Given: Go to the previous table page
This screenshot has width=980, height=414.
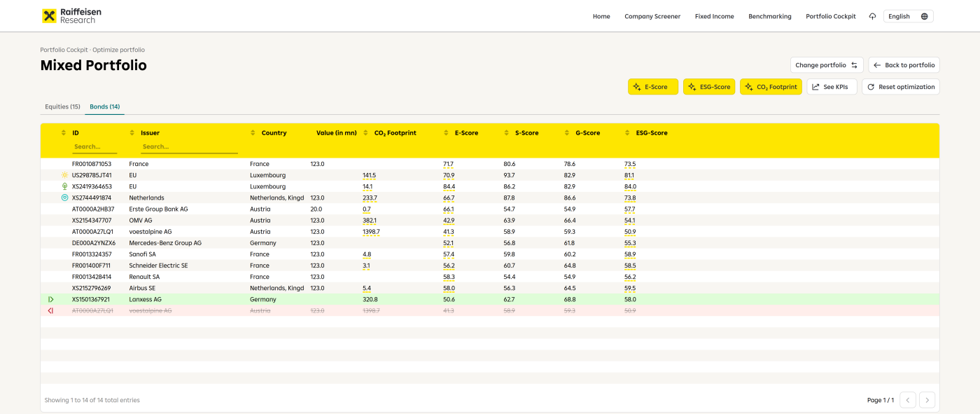Looking at the screenshot, I should pyautogui.click(x=907, y=400).
